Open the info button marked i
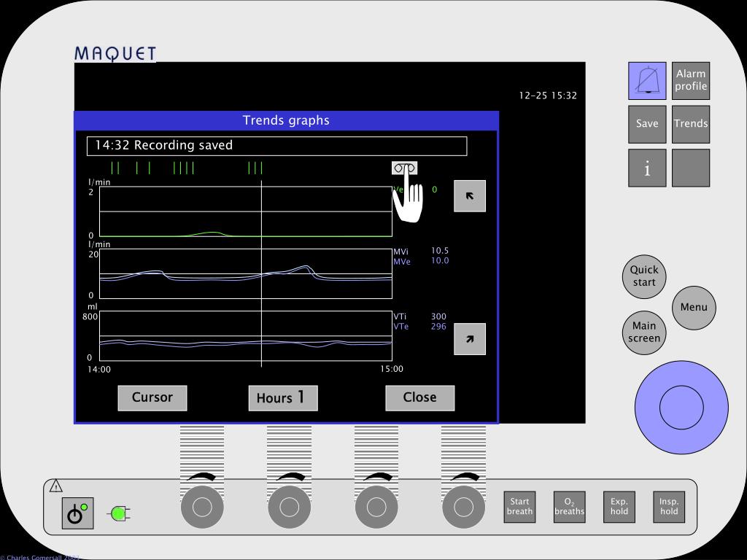The width and height of the screenshot is (747, 560). pyautogui.click(x=647, y=168)
